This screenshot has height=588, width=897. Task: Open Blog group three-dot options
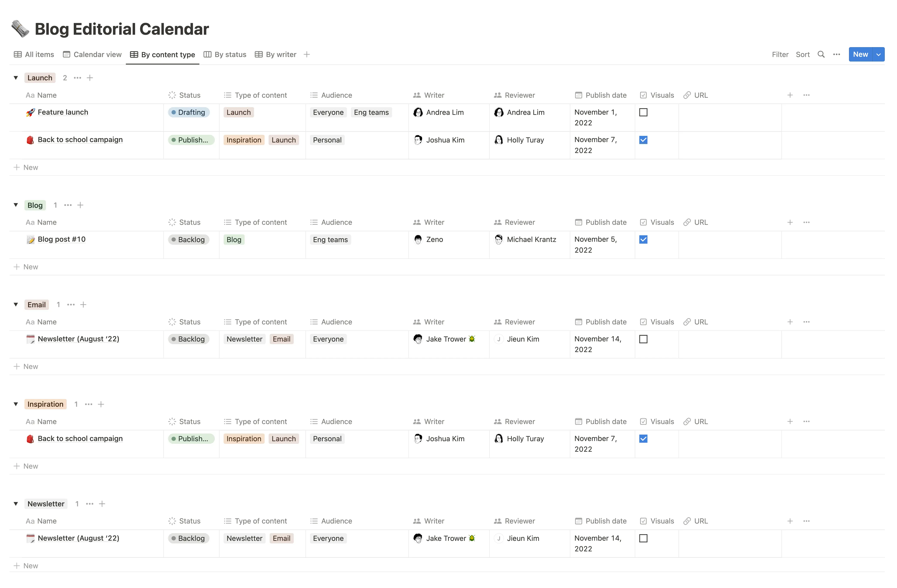coord(68,205)
